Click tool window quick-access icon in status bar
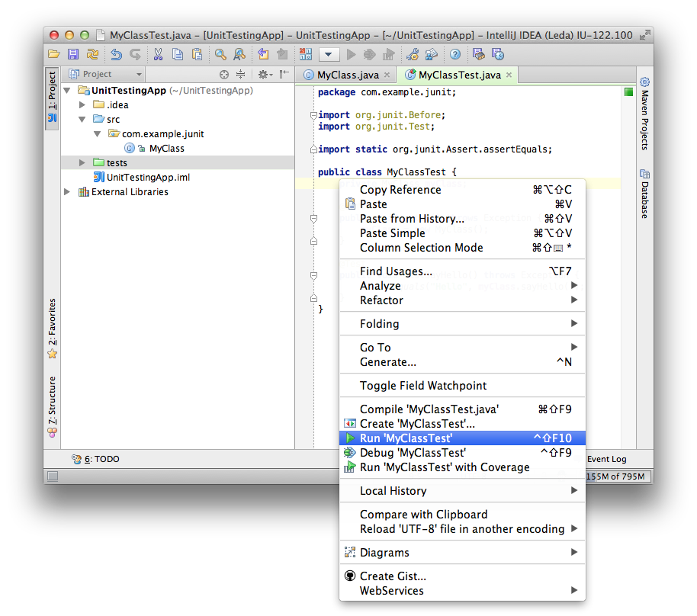The height and width of the screenshot is (616, 697). pos(53,476)
